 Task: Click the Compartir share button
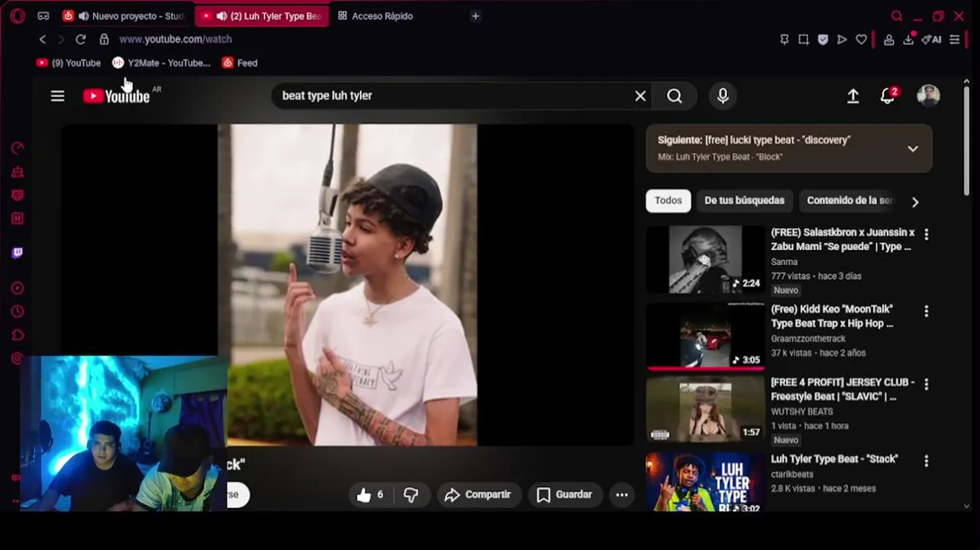(479, 495)
